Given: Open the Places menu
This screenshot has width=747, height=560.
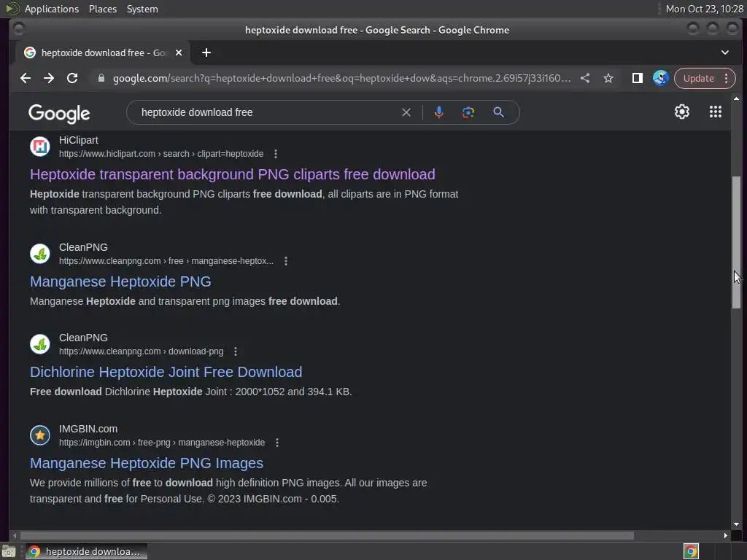Looking at the screenshot, I should coord(103,9).
